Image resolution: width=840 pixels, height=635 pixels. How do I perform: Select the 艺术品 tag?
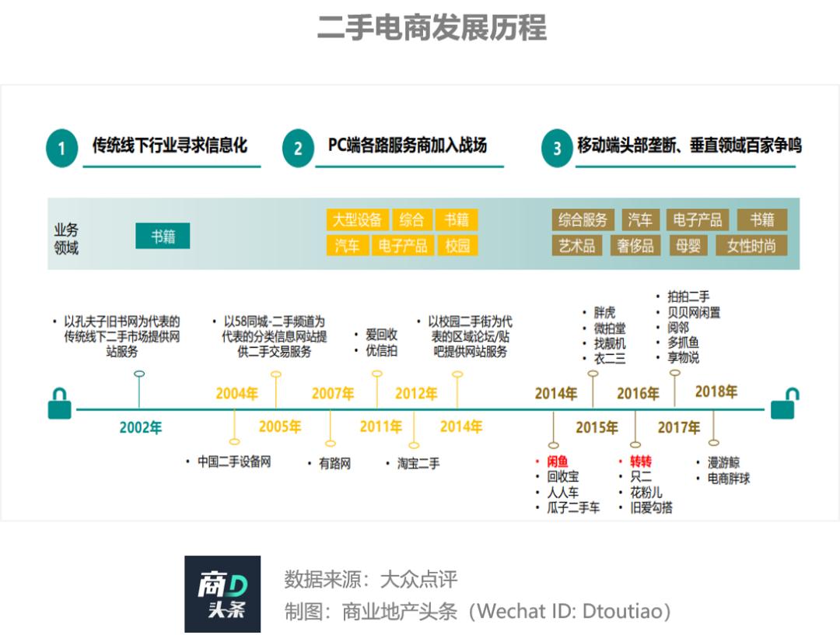(577, 245)
